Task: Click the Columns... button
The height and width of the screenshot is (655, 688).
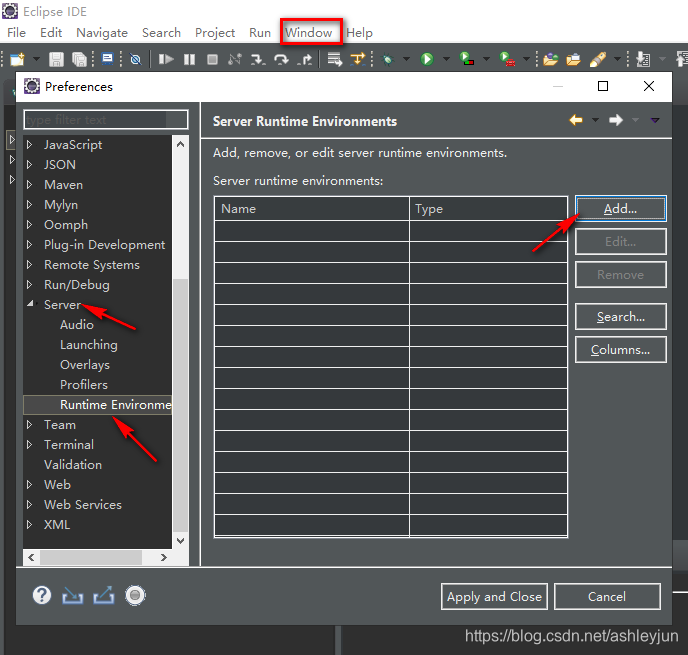Action: coord(620,350)
